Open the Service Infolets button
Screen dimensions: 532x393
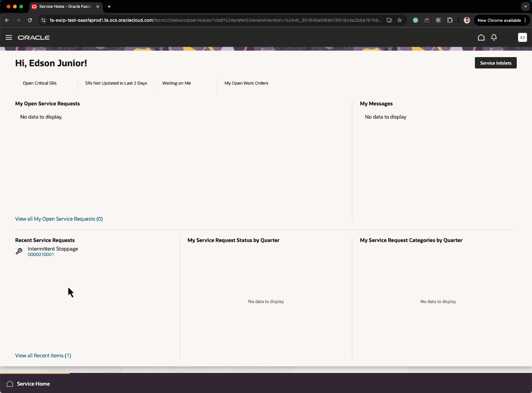point(496,63)
